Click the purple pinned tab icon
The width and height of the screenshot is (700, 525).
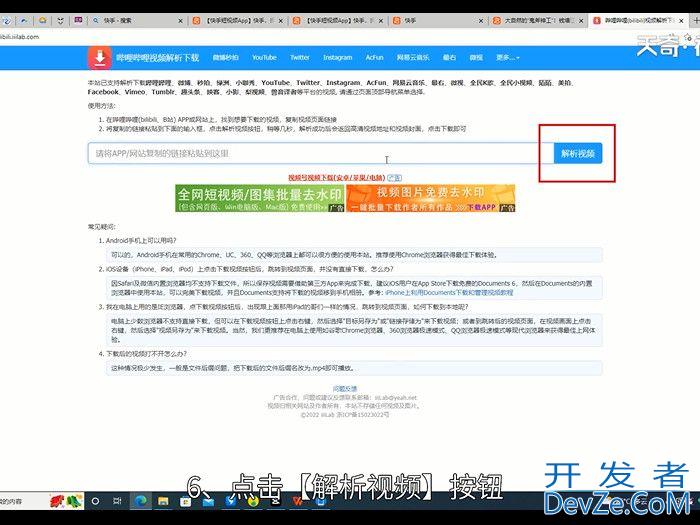point(78,20)
